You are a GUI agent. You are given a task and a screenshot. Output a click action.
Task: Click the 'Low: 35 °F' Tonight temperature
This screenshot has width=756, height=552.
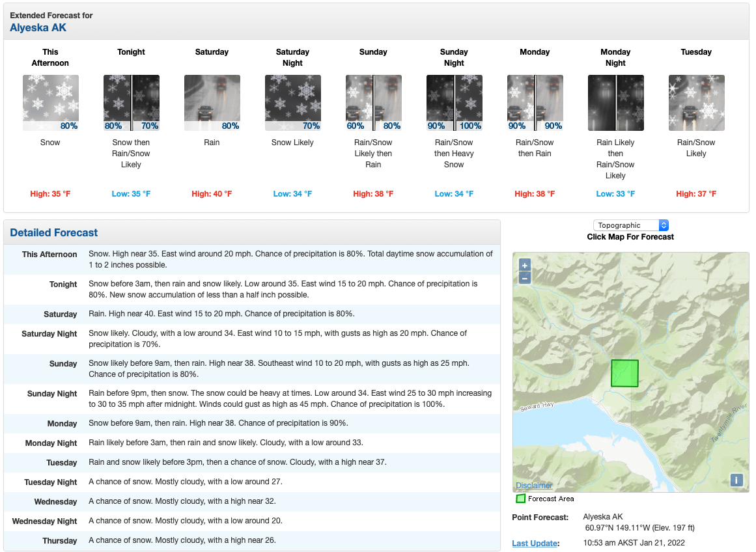[131, 194]
